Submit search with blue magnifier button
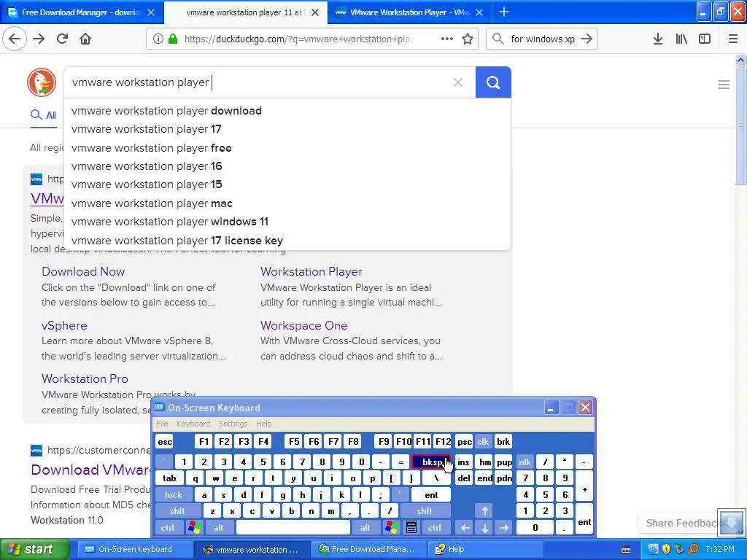This screenshot has width=747, height=560. (x=493, y=82)
